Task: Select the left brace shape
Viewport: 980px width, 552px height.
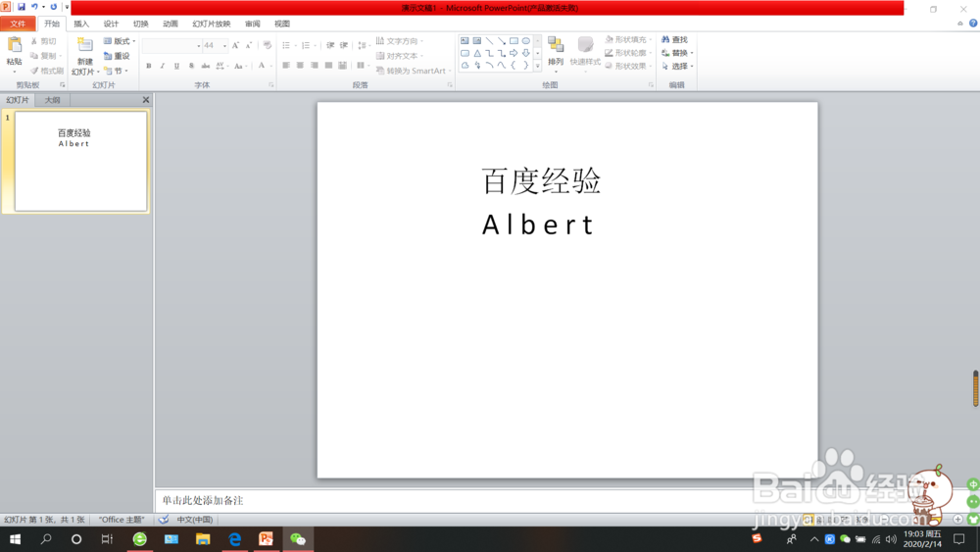Action: pos(514,65)
